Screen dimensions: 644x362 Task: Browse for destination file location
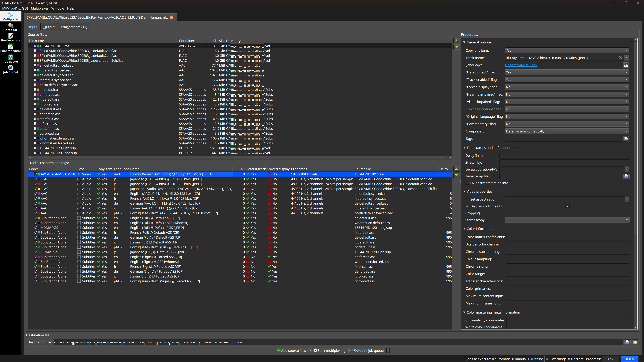pyautogui.click(x=627, y=342)
